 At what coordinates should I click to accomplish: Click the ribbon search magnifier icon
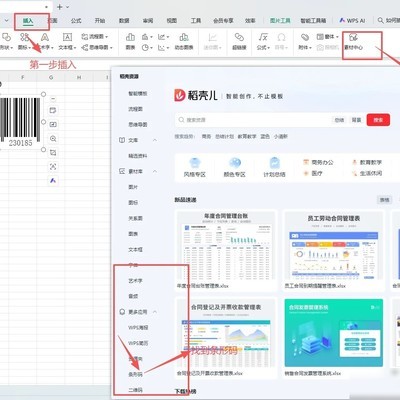pyautogui.click(x=380, y=21)
